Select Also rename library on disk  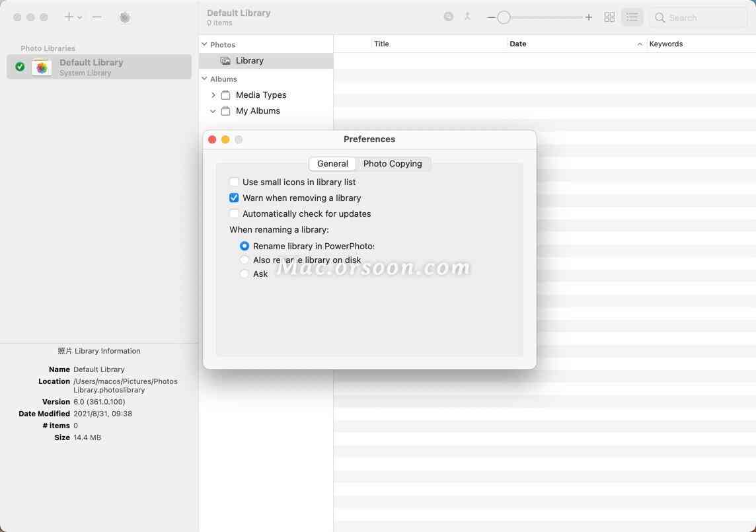click(245, 260)
